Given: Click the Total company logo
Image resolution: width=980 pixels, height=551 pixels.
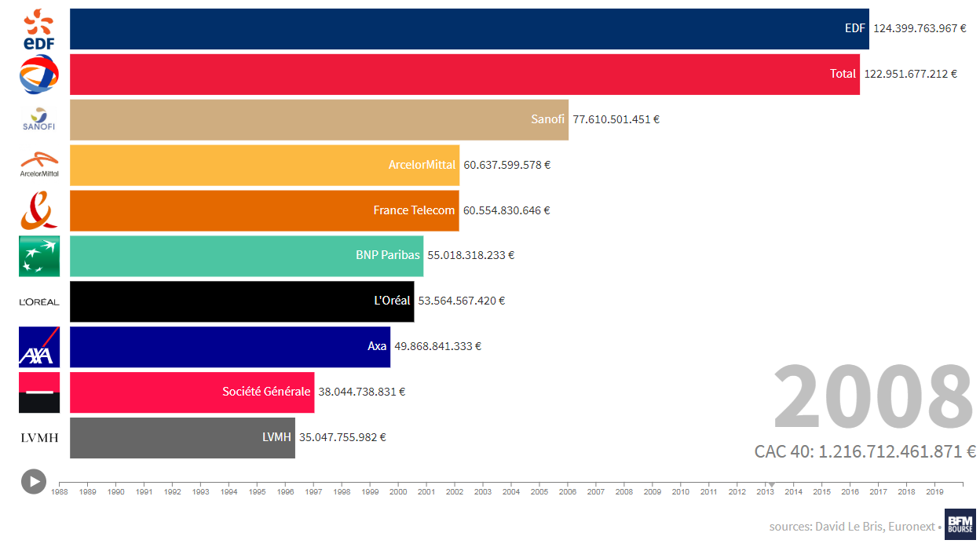Looking at the screenshot, I should click(x=39, y=75).
